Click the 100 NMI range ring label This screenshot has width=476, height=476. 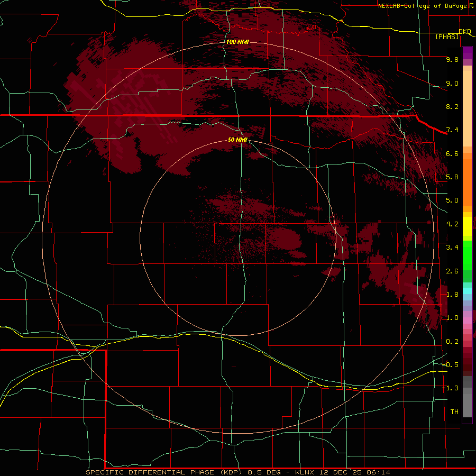(x=237, y=42)
